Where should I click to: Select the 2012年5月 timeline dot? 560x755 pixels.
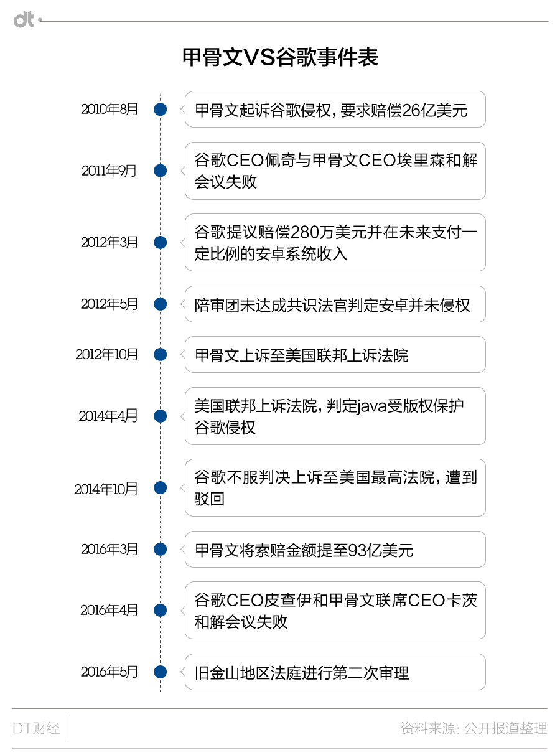(x=161, y=304)
